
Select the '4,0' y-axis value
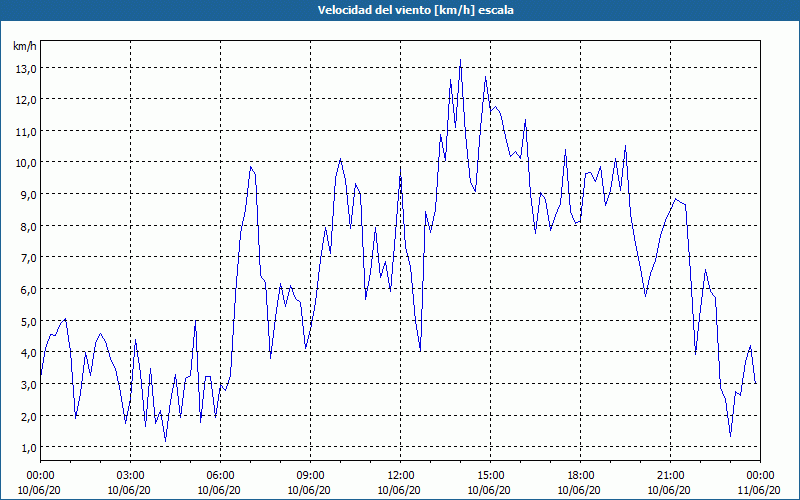click(x=29, y=353)
